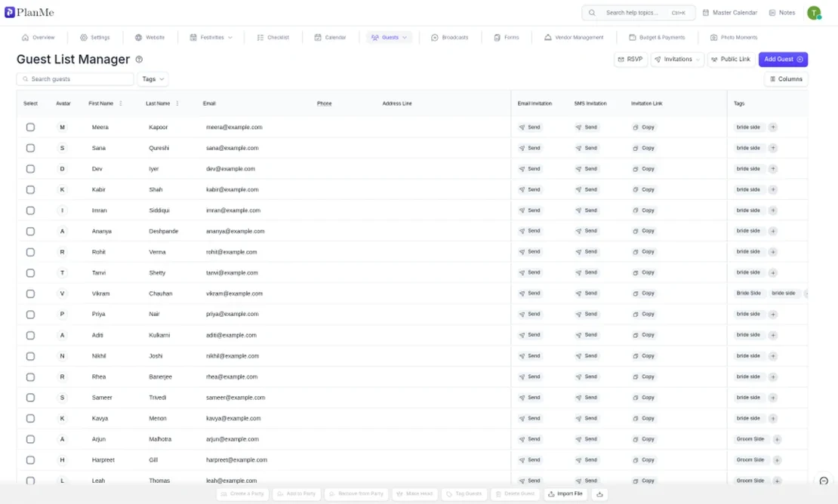Select Nikhil Joshi's row checkbox
The width and height of the screenshot is (838, 504).
tap(30, 356)
